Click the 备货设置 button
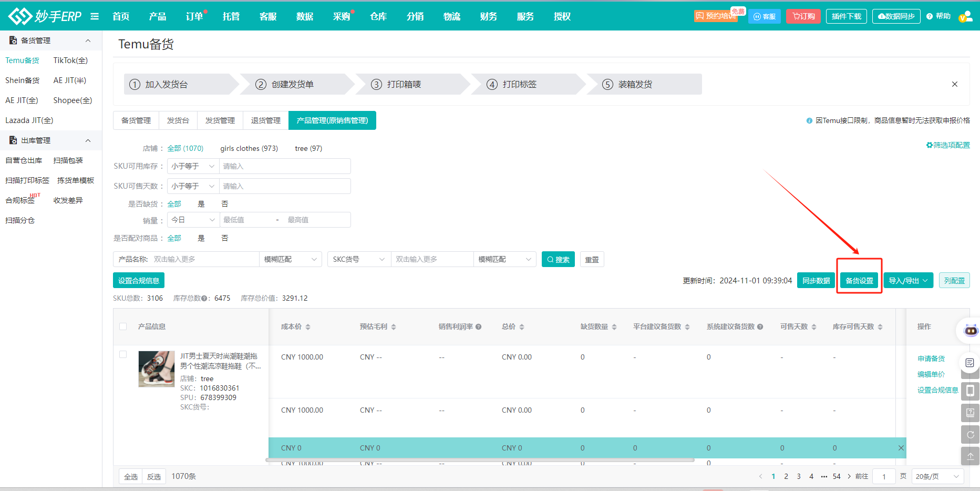 pos(859,281)
